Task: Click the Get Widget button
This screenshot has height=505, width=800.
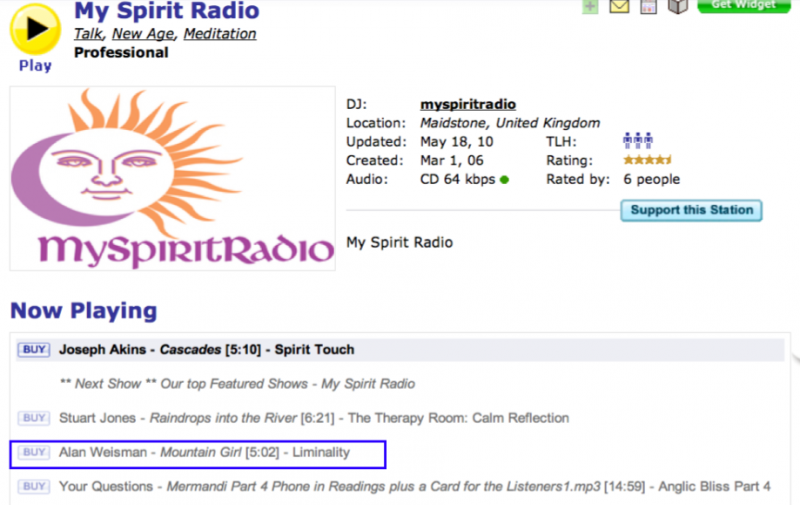Action: coord(741,6)
